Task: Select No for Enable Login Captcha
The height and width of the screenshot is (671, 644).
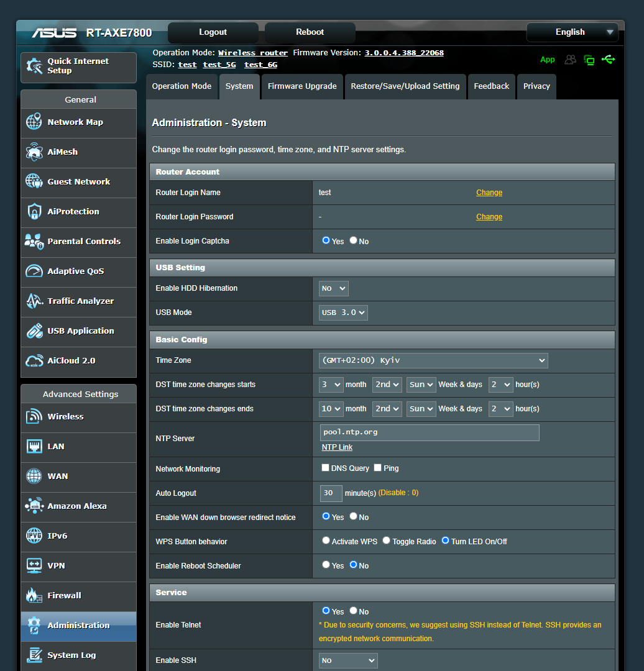Action: click(x=353, y=240)
